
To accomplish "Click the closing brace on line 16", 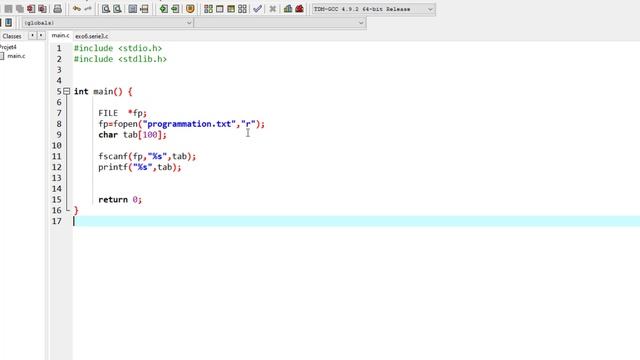I will click(76, 210).
